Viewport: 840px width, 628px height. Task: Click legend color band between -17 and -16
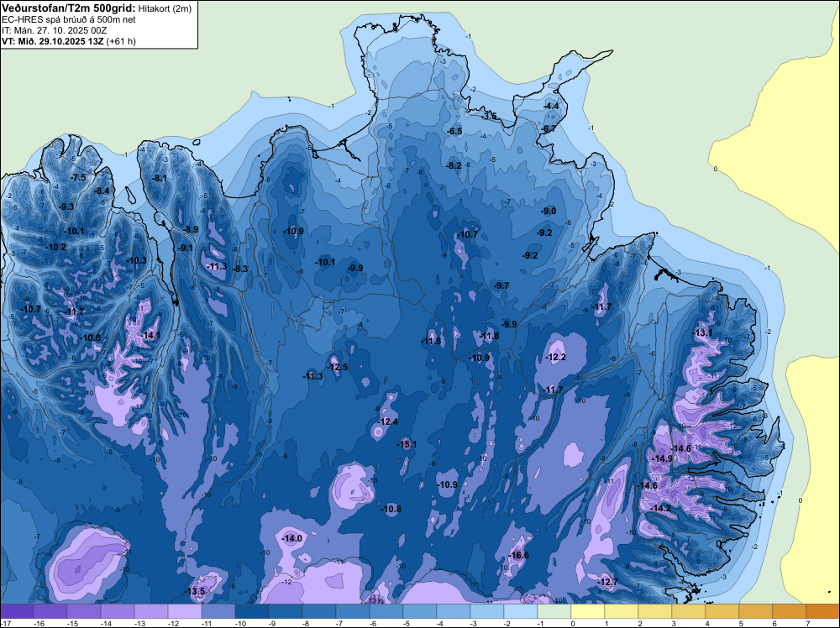[x=17, y=611]
